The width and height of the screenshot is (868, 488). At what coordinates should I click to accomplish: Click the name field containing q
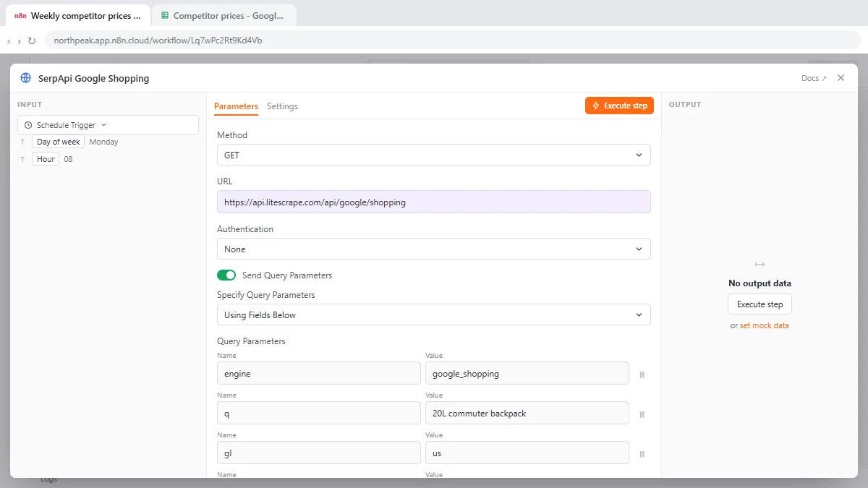pyautogui.click(x=319, y=413)
